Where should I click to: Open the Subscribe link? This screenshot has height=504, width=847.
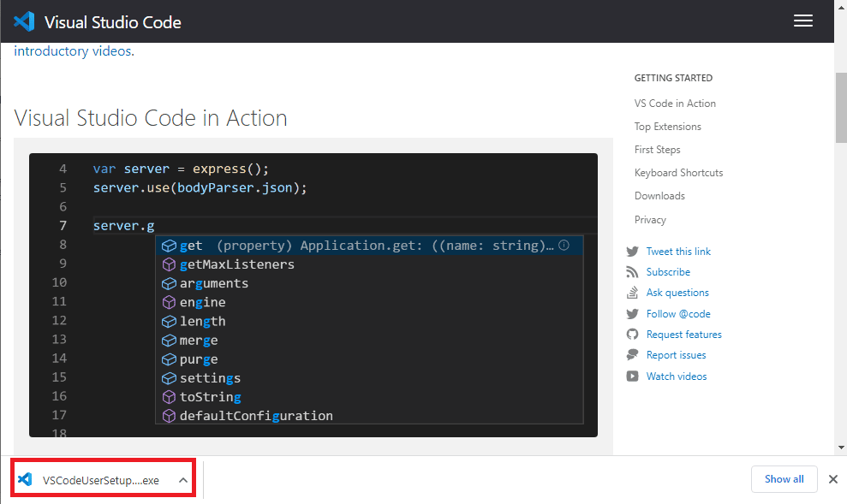click(x=668, y=272)
